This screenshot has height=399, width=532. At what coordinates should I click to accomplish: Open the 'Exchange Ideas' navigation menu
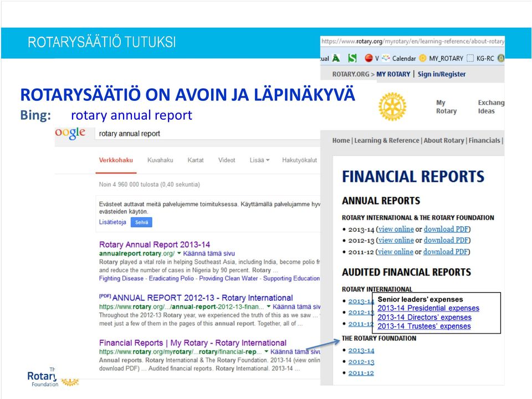point(491,107)
